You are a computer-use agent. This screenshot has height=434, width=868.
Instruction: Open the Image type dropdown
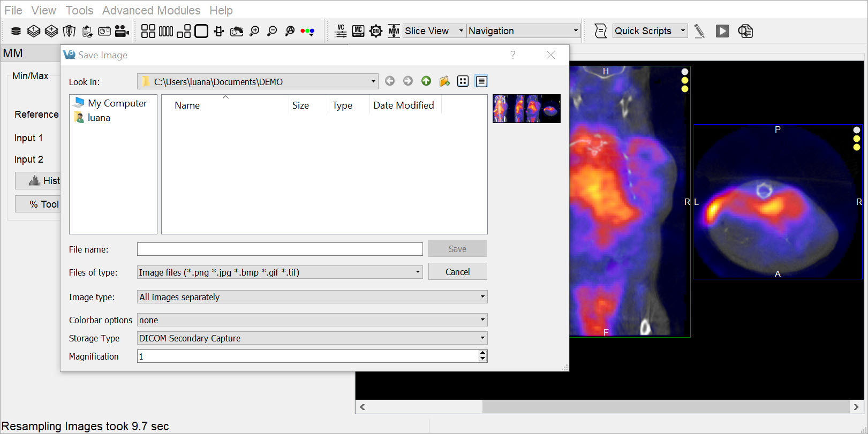click(312, 297)
